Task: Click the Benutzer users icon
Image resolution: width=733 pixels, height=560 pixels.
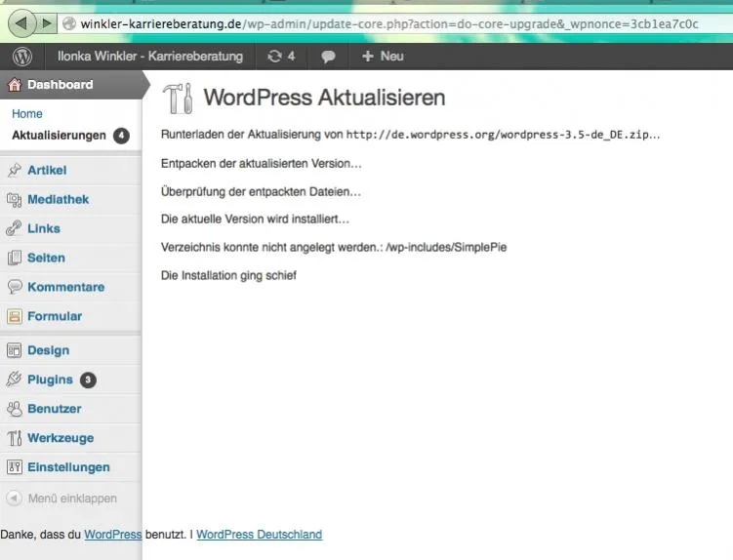Action: coord(15,409)
